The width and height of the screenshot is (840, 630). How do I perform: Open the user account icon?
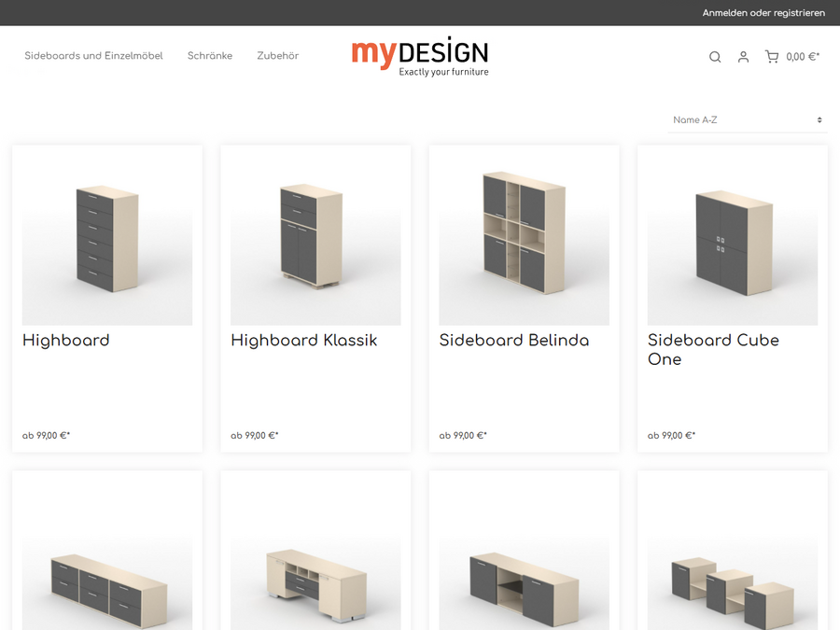(743, 57)
